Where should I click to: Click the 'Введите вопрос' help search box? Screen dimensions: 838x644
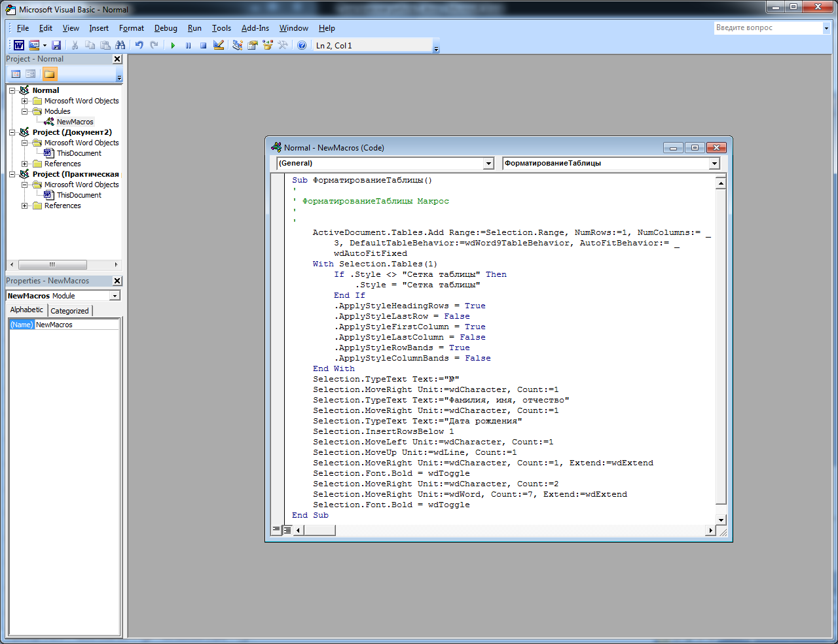[x=768, y=28]
